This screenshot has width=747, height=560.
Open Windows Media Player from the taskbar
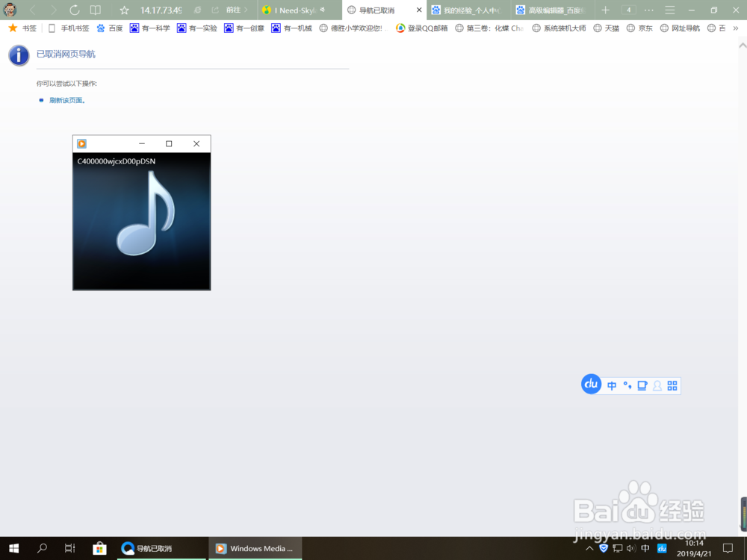(255, 547)
